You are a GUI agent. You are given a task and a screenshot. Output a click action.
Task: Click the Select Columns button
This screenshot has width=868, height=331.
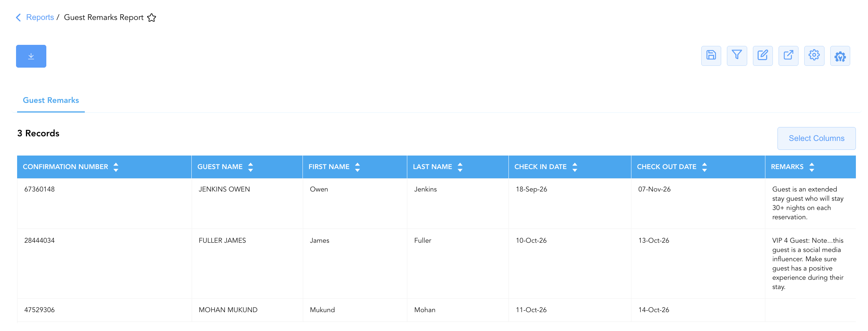pyautogui.click(x=816, y=138)
